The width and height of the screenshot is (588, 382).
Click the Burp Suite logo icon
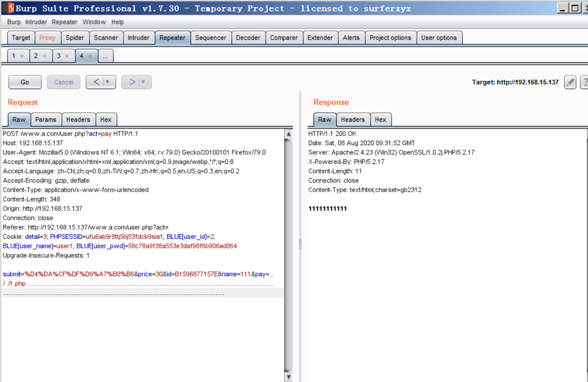click(10, 8)
